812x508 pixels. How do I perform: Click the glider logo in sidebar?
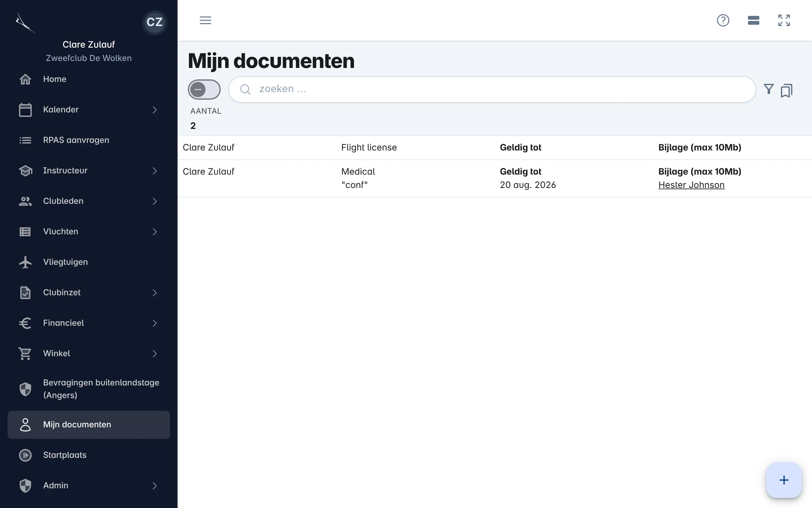[x=25, y=23]
